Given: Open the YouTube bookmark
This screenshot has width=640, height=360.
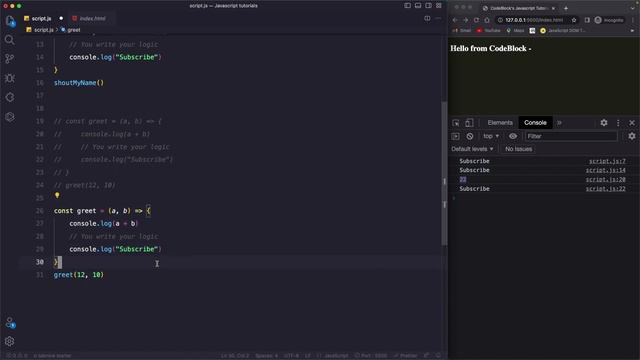Looking at the screenshot, I should coord(488,31).
